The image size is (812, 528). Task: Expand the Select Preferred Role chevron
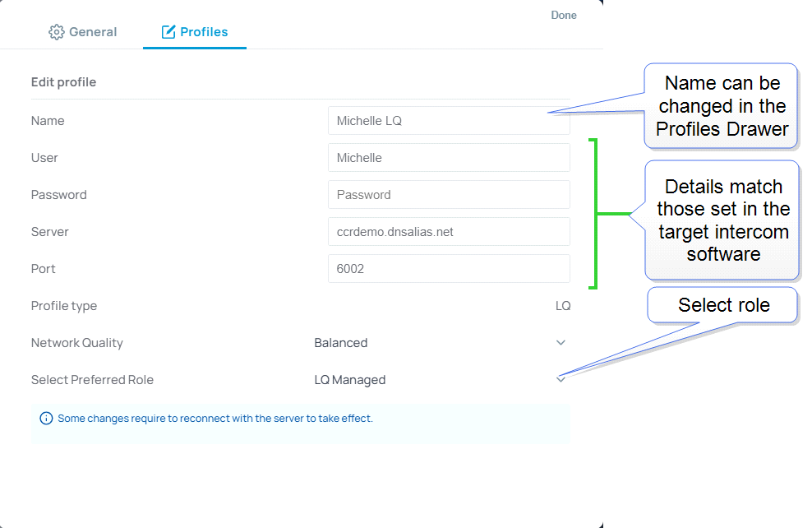point(561,380)
